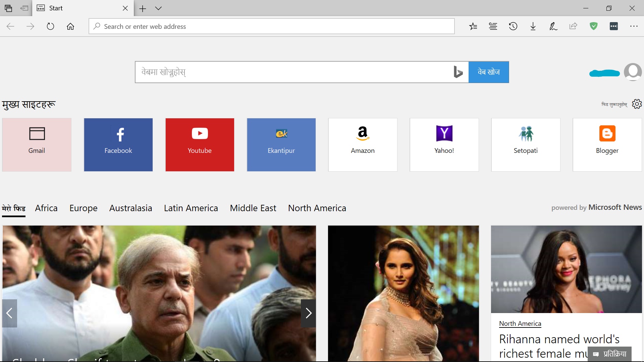Click in the address bar field
The width and height of the screenshot is (644, 362).
(272, 26)
